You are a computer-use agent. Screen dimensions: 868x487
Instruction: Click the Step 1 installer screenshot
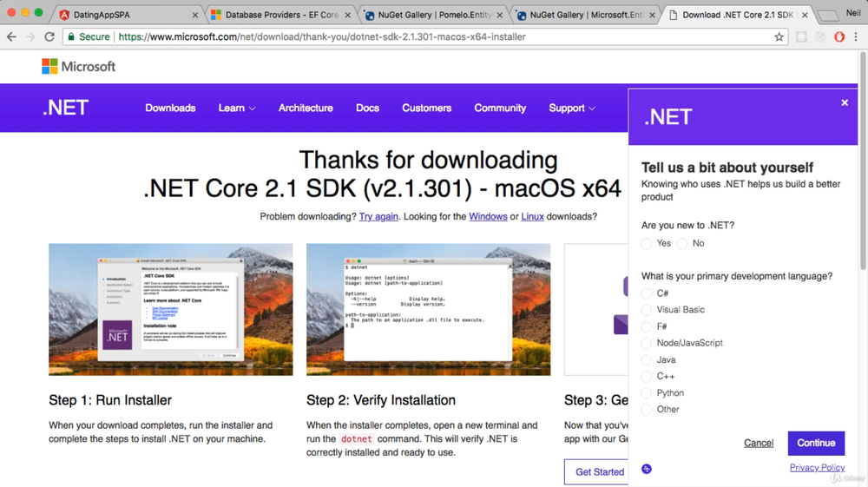(x=170, y=309)
